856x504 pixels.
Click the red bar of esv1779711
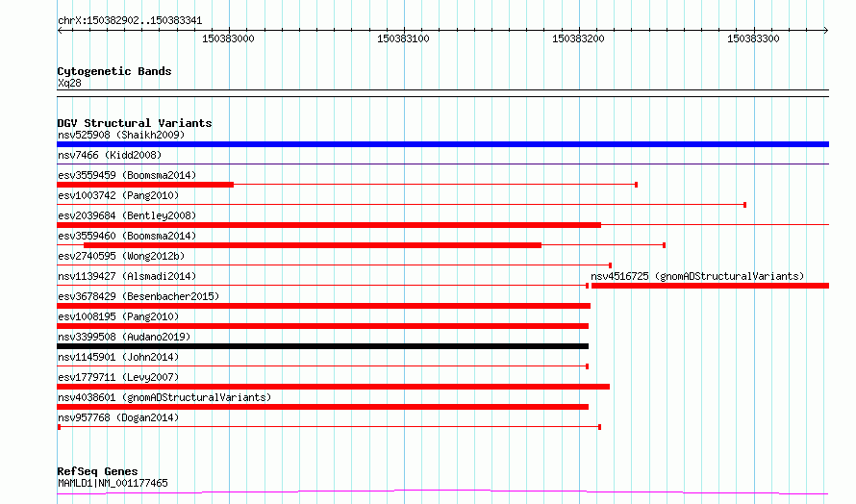pos(333,387)
